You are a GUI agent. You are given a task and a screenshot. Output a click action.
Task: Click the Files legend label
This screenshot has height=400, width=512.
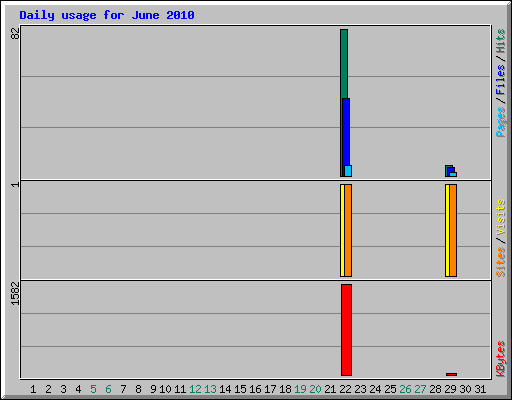tap(500, 80)
